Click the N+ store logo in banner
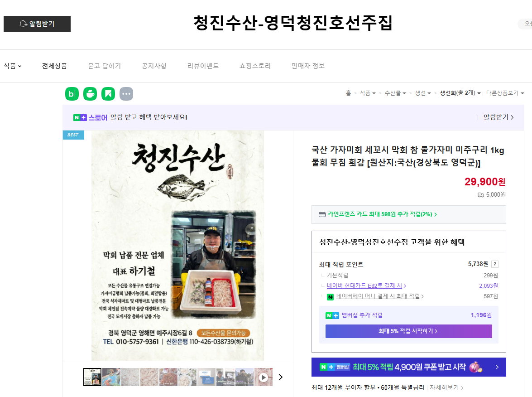Viewport: 532px width, 397px height. 90,117
